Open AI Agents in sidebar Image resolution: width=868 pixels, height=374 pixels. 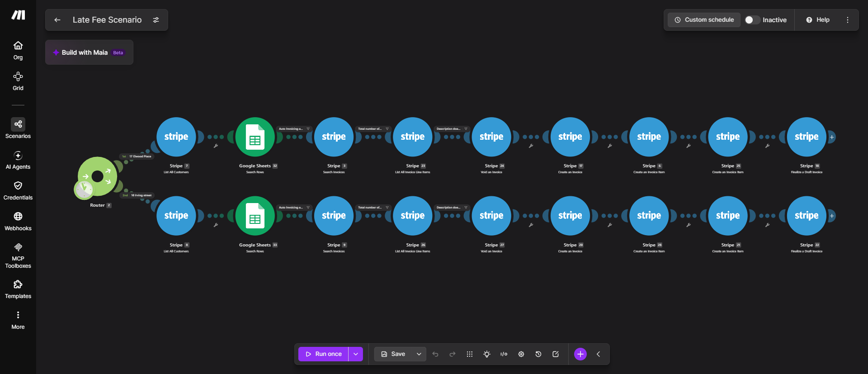point(18,160)
